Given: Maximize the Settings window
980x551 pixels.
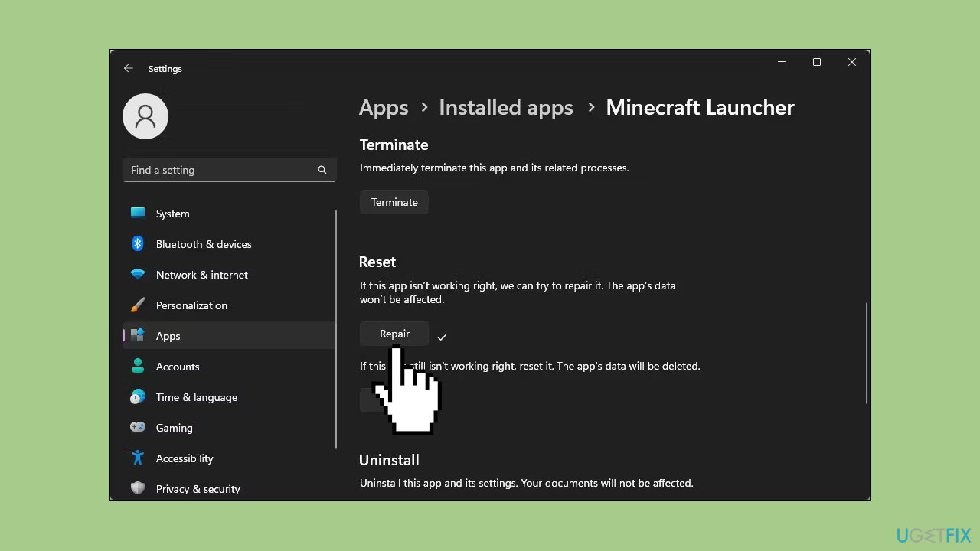Looking at the screenshot, I should pos(817,62).
